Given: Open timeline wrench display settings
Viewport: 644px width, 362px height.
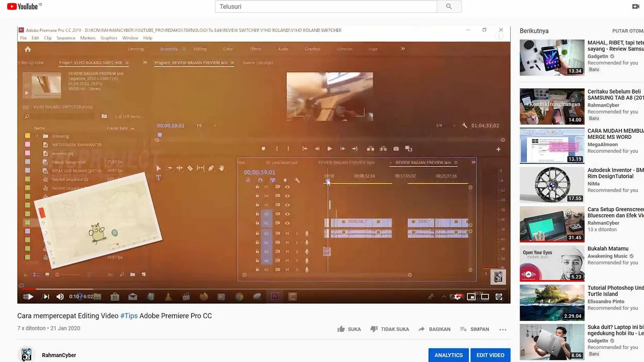Looking at the screenshot, I should [x=297, y=180].
